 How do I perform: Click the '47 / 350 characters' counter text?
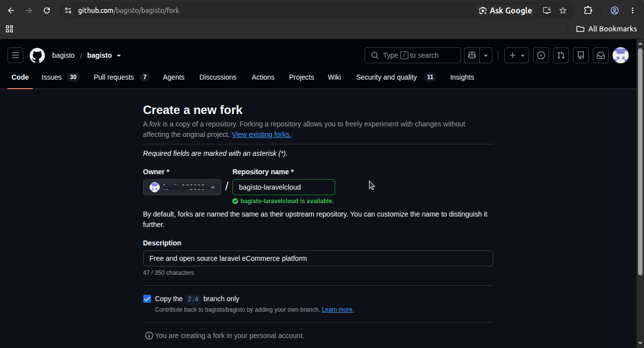(169, 273)
